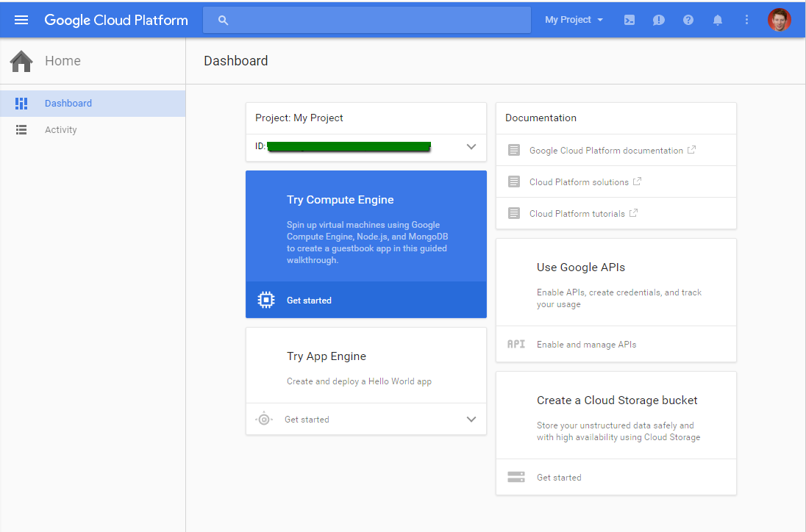
Task: Click the Cloud Storage bucket icon
Action: [516, 477]
